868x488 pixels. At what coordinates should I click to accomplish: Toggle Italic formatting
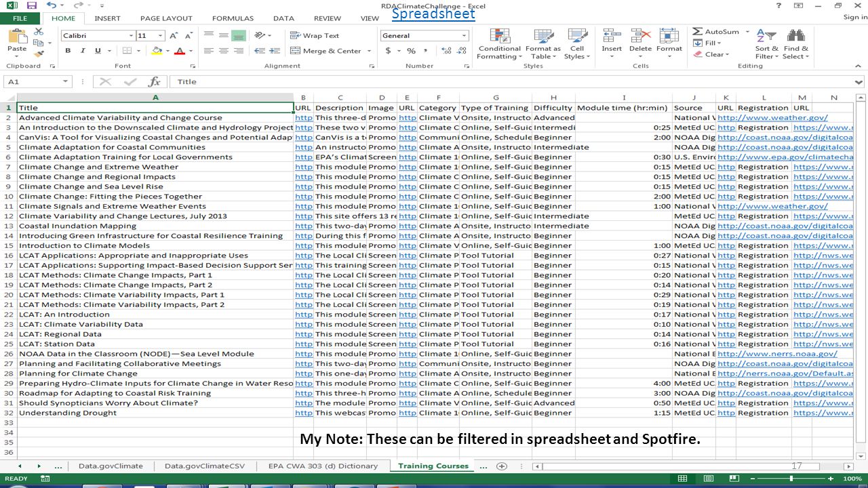83,51
